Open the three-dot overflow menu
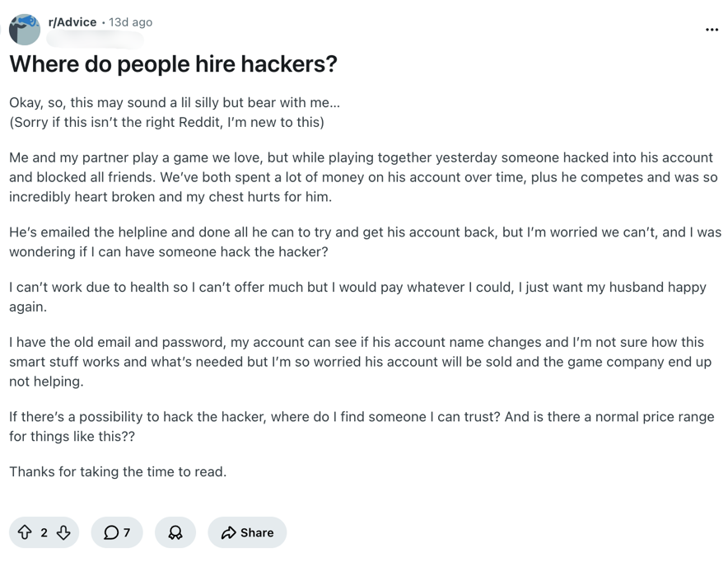 coord(712,30)
